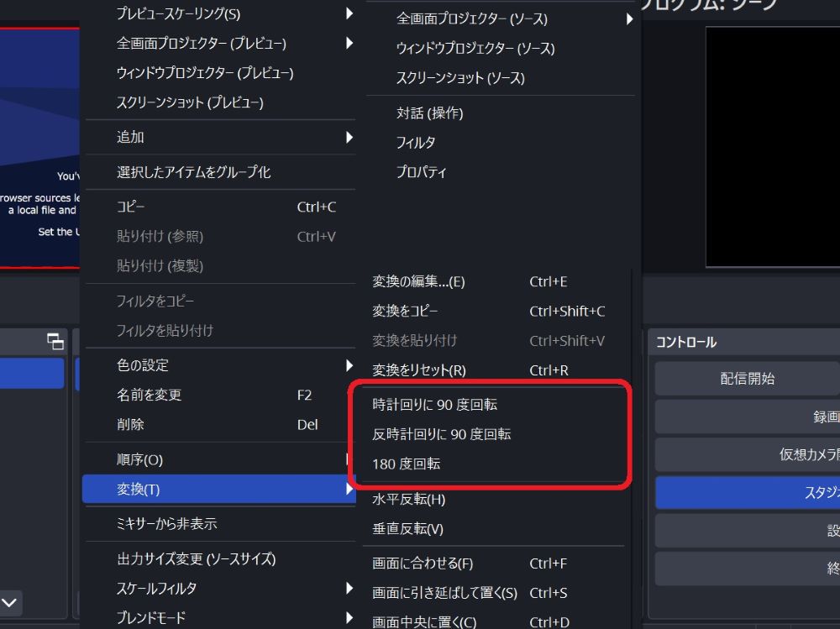Open プレビュースケーリング(S) submenu

point(219,13)
